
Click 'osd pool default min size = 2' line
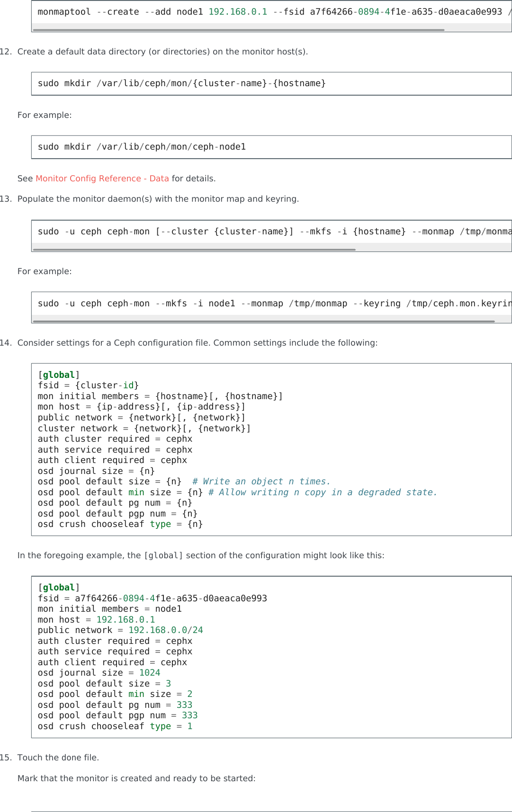pyautogui.click(x=115, y=694)
